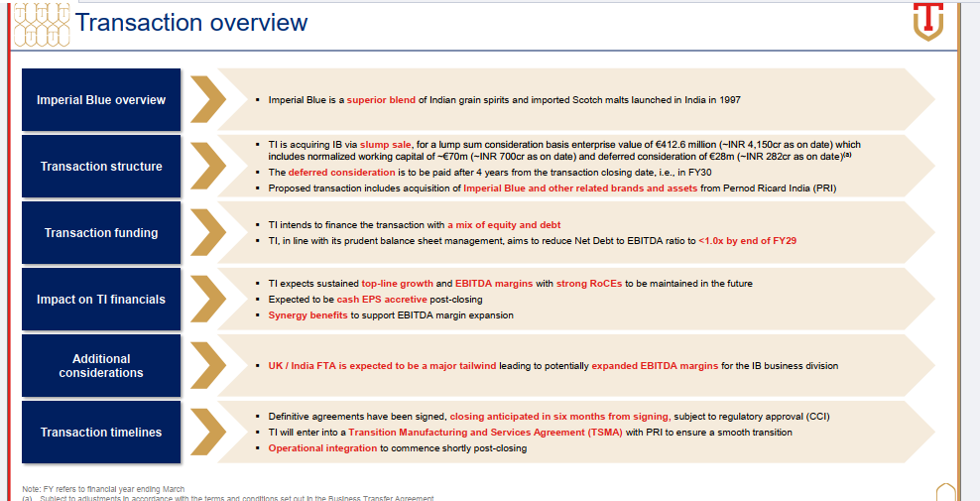
Task: Select the Transaction structure navy box
Action: pos(101,167)
